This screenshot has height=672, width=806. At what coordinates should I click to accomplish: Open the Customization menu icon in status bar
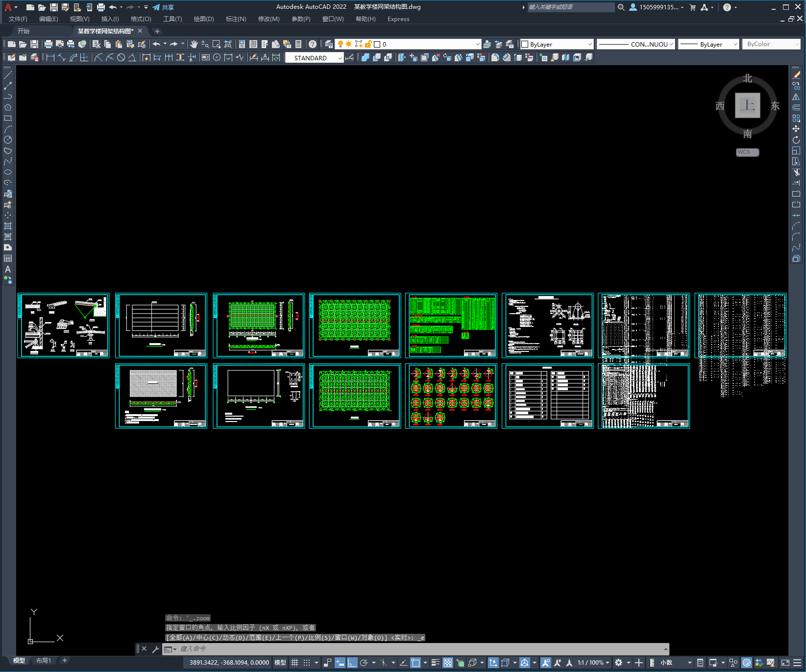tap(797, 663)
